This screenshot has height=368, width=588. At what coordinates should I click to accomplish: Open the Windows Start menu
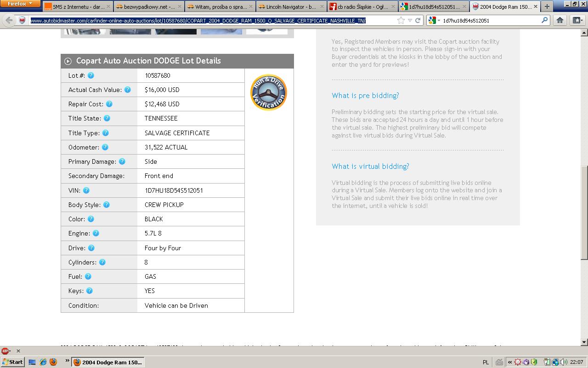click(x=12, y=362)
